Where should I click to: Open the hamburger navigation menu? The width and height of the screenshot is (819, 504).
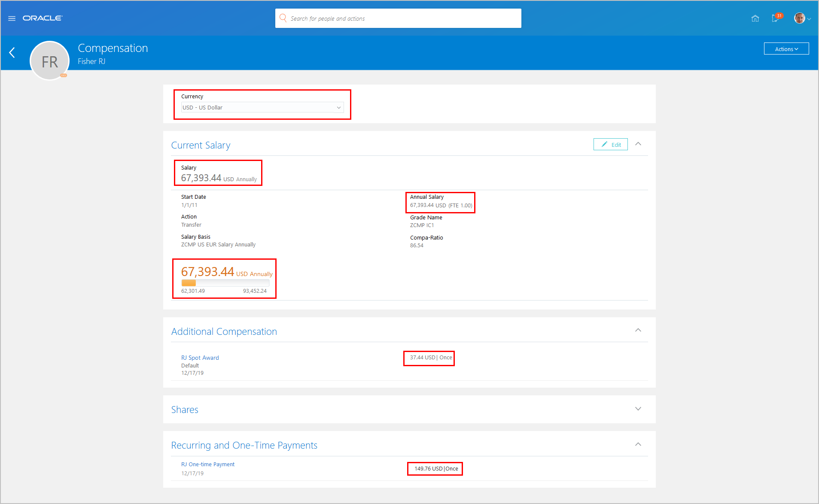12,18
